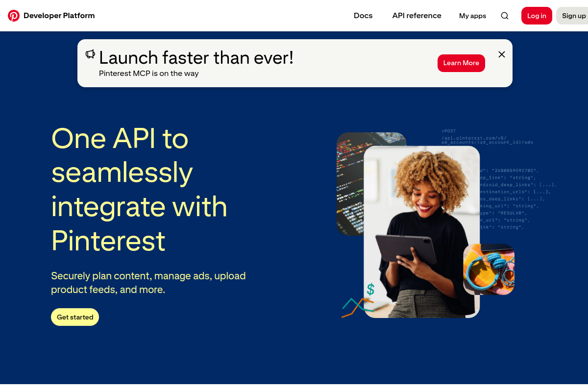Click "Pinterest MCP is on the way" text

coord(149,73)
